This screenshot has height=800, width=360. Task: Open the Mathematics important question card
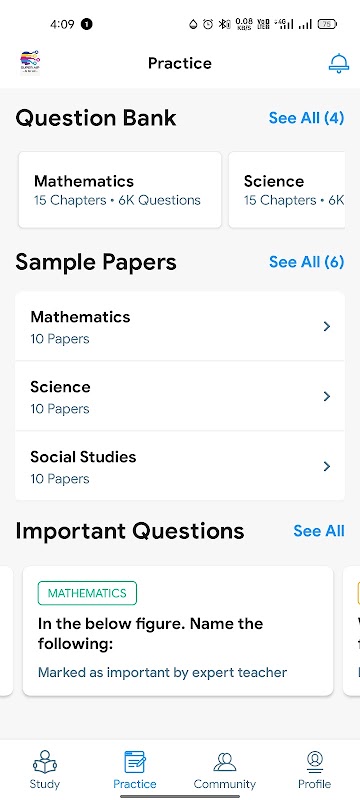point(178,631)
